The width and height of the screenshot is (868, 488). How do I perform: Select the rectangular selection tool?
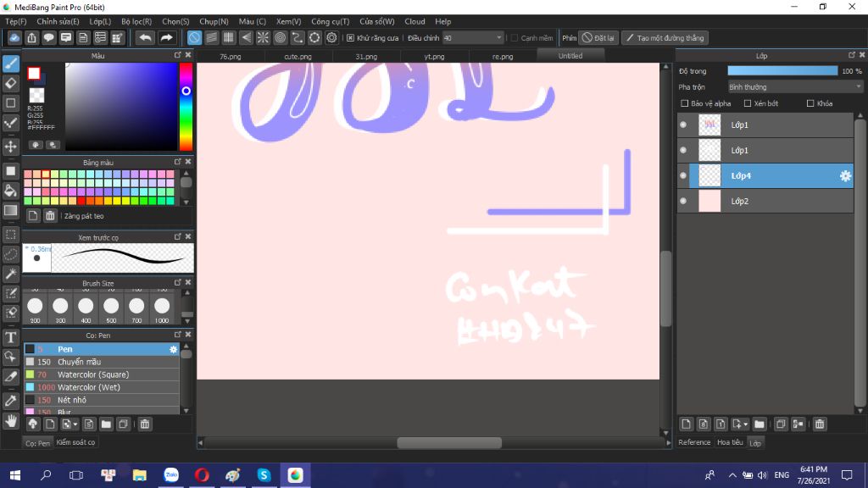click(x=10, y=235)
